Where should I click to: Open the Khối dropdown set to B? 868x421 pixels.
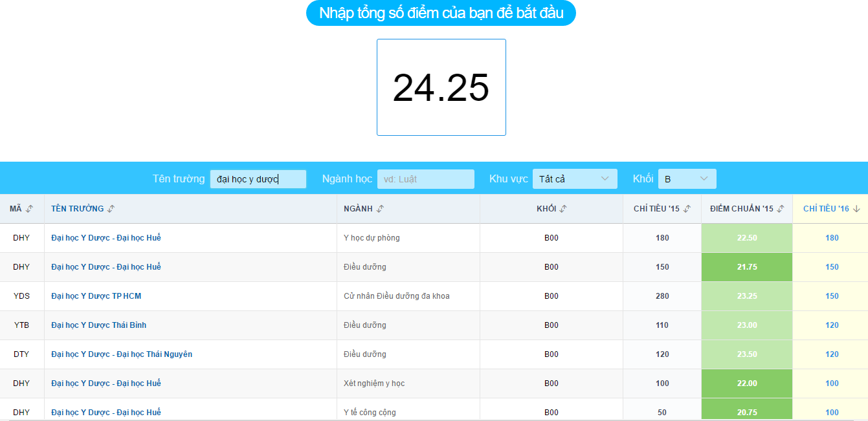687,178
